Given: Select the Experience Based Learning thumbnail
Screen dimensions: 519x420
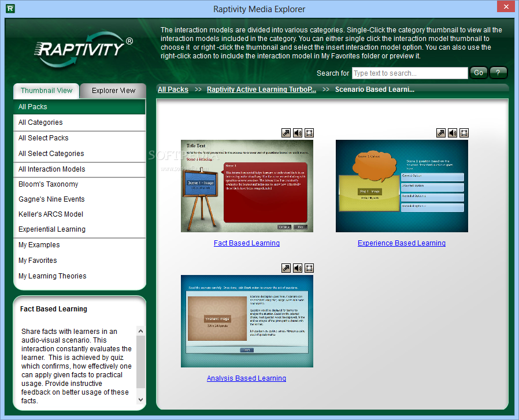Looking at the screenshot, I should tap(402, 186).
